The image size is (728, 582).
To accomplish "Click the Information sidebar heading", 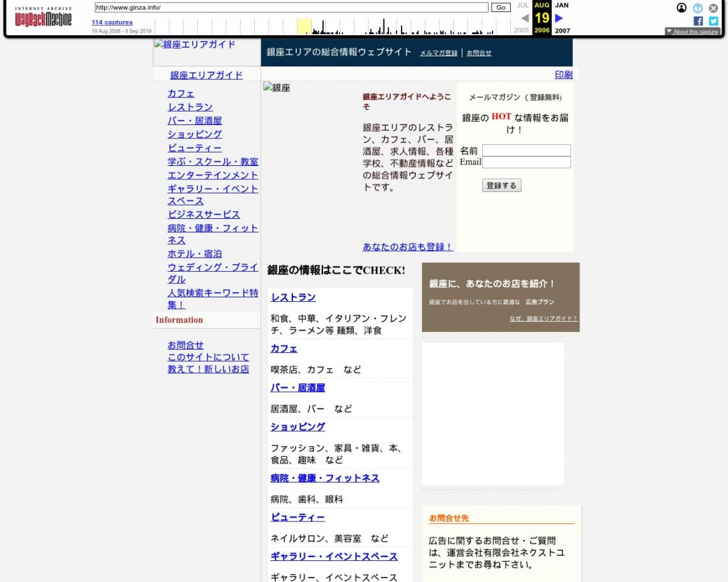I will 179,320.
